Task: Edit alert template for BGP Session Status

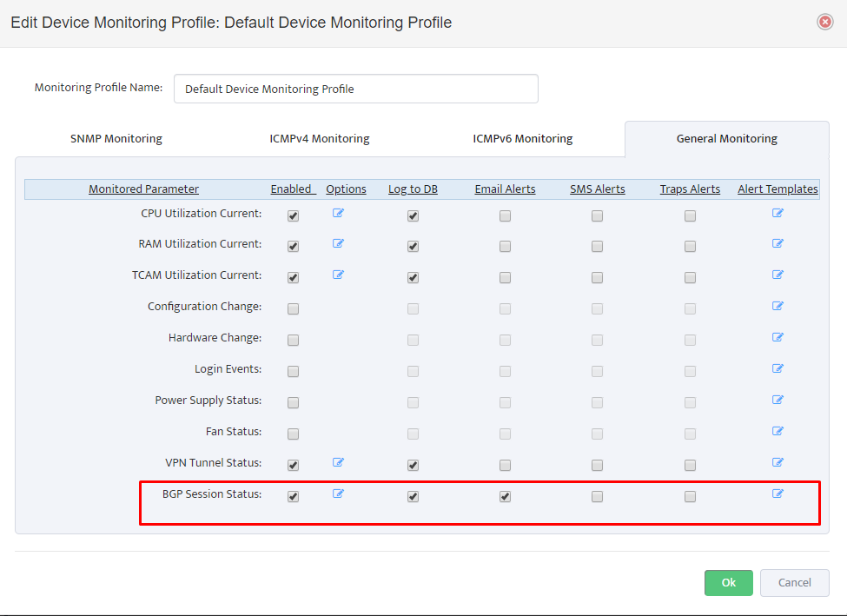Action: pyautogui.click(x=778, y=493)
